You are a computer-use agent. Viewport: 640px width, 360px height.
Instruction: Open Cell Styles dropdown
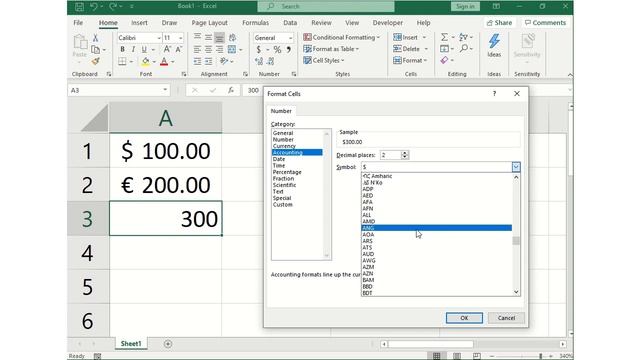tap(324, 60)
